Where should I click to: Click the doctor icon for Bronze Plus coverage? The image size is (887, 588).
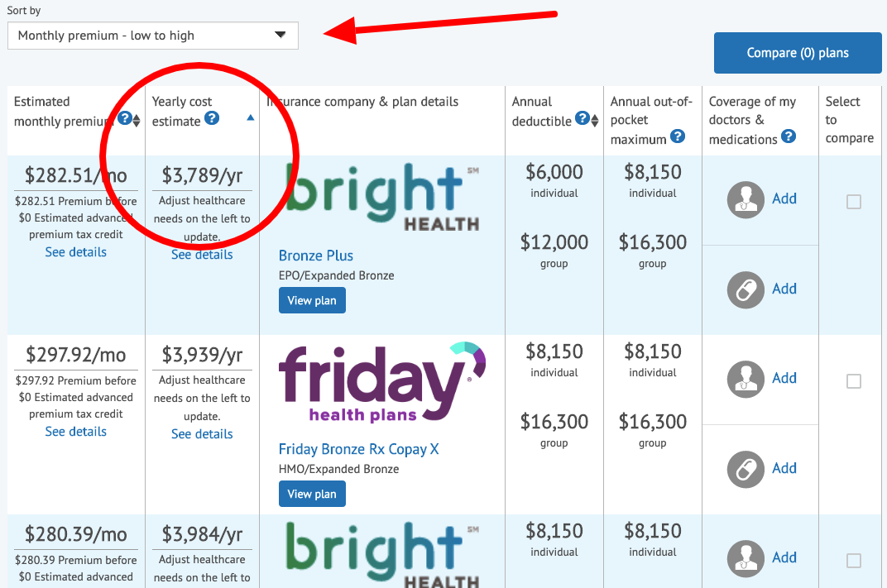coord(745,198)
